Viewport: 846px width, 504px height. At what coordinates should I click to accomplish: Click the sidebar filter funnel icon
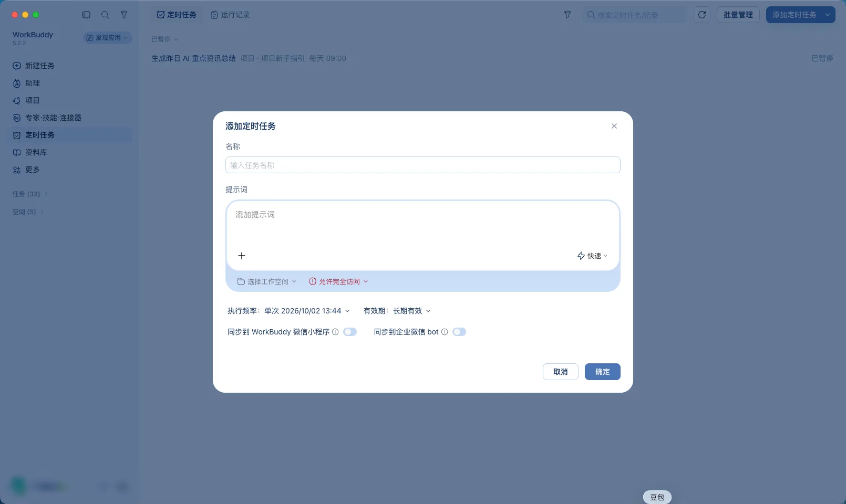point(124,15)
